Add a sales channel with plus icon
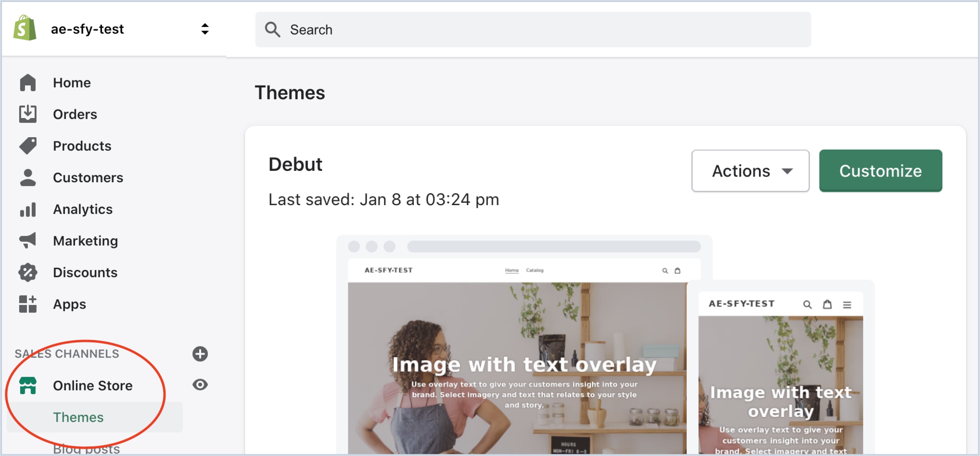Screen dimensions: 980x456 200,354
